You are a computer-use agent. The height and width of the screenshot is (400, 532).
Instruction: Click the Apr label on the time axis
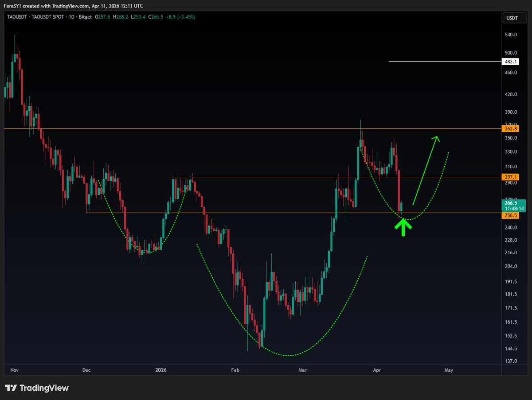(377, 370)
